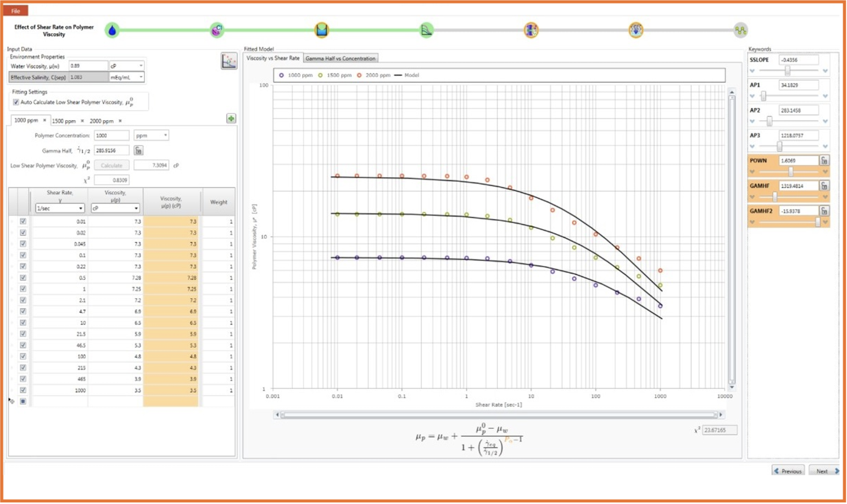
Task: Click the lock icon beside Gamma Half
Action: pyautogui.click(x=138, y=151)
